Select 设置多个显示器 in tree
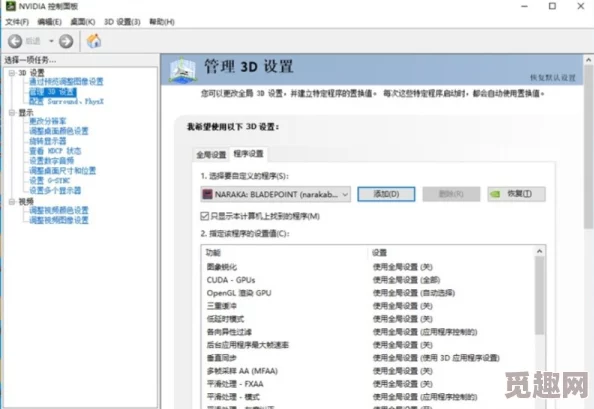Image resolution: width=594 pixels, height=409 pixels. (x=55, y=190)
